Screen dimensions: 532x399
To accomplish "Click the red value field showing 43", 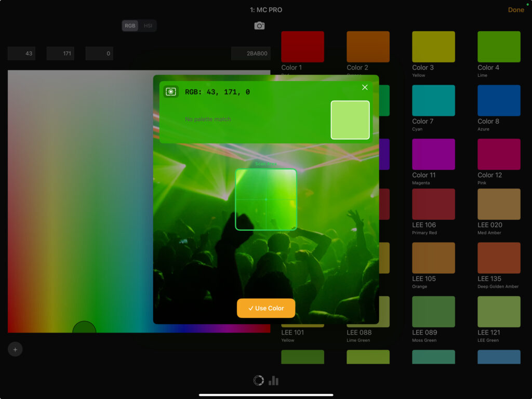I will tap(22, 54).
